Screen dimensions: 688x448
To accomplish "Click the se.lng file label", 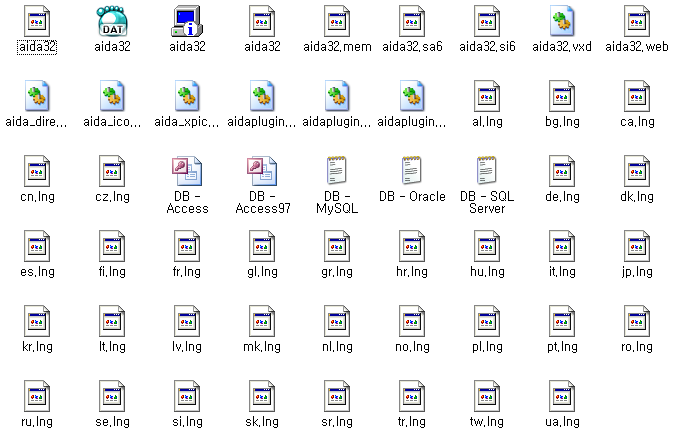I will pyautogui.click(x=112, y=422).
